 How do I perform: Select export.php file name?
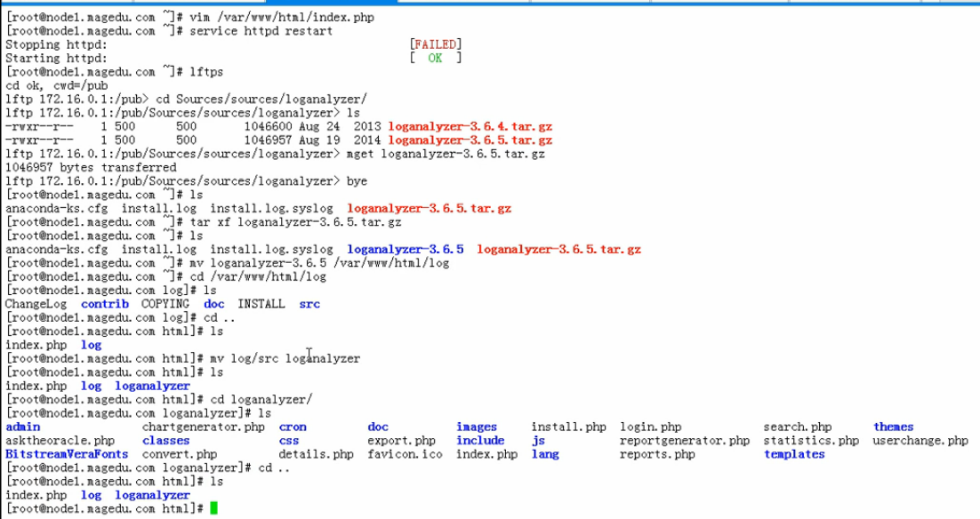pos(401,441)
